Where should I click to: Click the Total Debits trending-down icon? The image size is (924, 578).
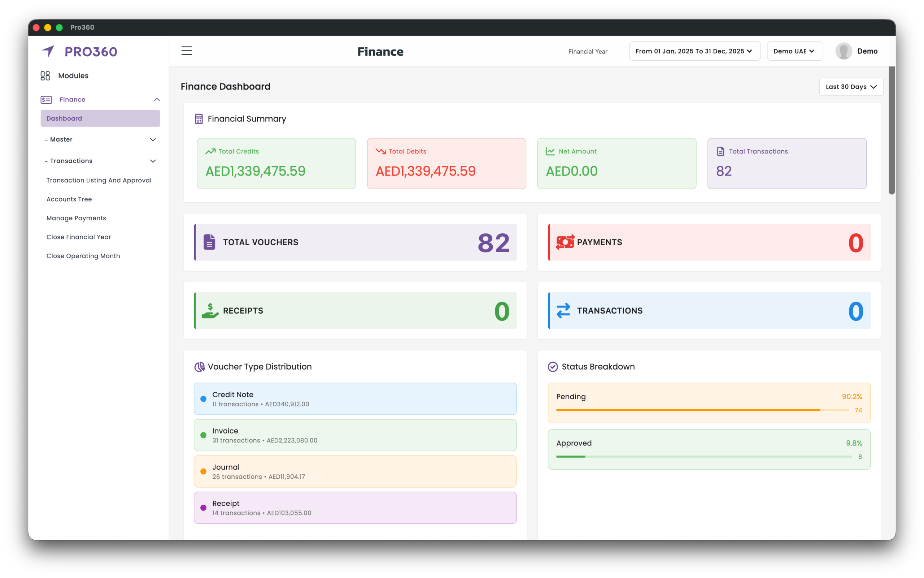(x=381, y=151)
